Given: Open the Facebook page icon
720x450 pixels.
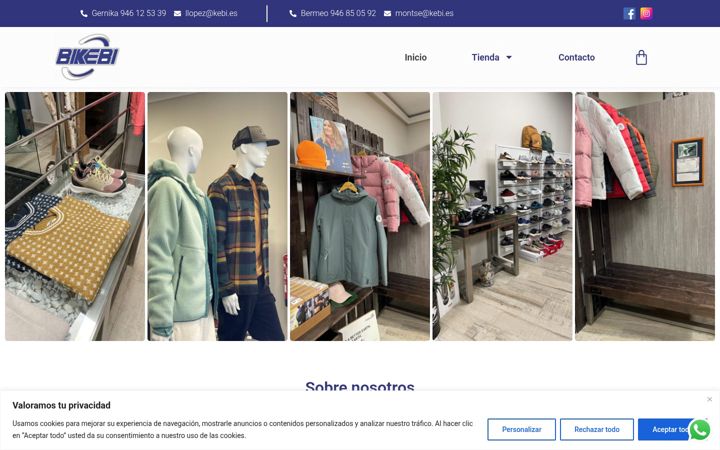Looking at the screenshot, I should coord(629,13).
